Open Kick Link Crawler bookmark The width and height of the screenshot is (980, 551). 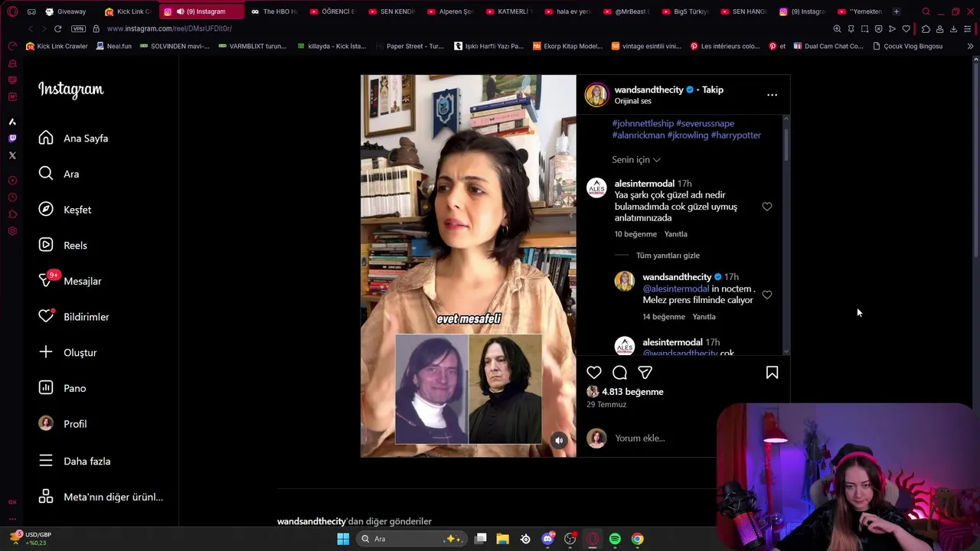pyautogui.click(x=57, y=46)
